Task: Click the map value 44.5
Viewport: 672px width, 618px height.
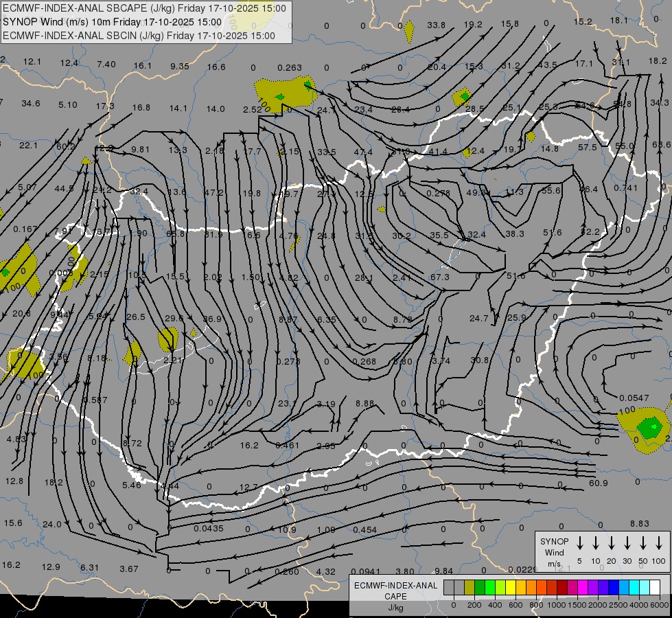Action: tap(64, 189)
